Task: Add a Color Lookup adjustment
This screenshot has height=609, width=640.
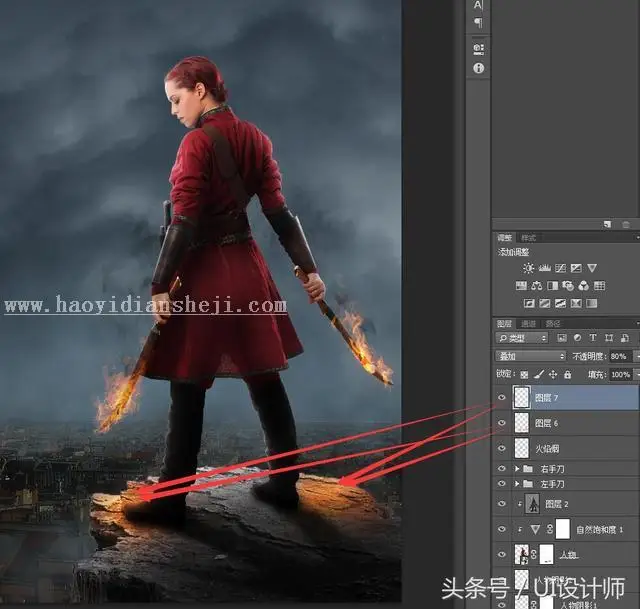Action: (599, 286)
